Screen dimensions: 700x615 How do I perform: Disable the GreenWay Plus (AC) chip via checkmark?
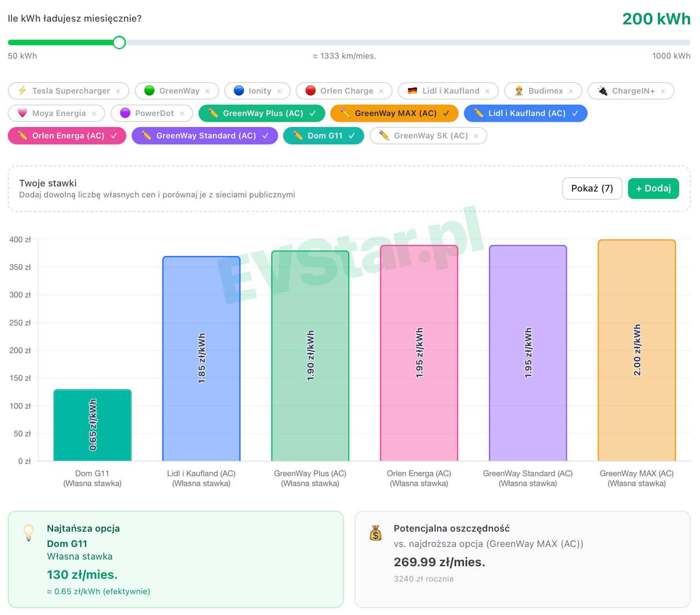313,113
